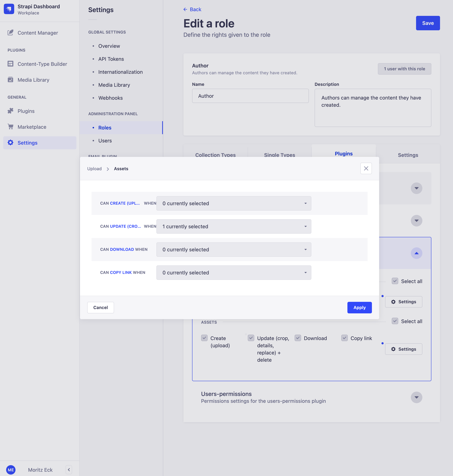
Task: Click inside the role Name field
Action: [250, 96]
